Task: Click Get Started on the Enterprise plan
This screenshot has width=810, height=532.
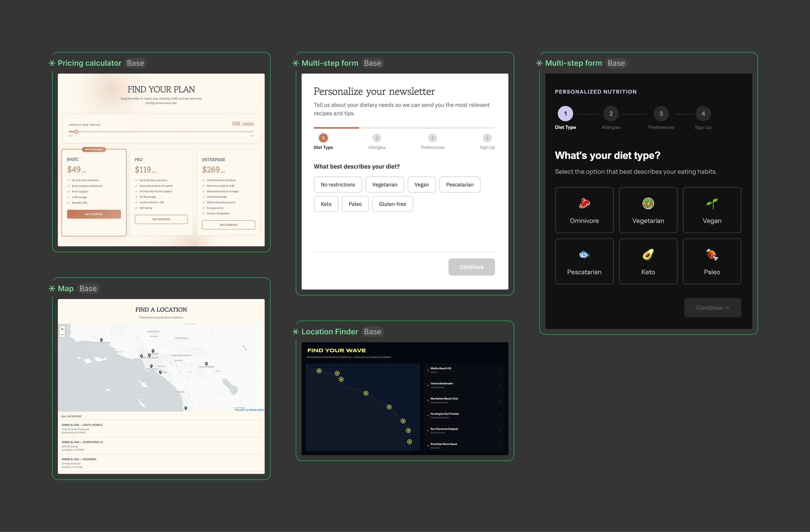Action: 228,225
